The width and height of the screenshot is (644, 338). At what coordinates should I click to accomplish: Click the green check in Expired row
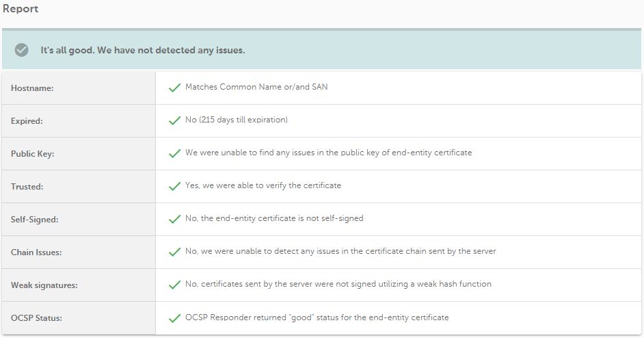(x=174, y=120)
